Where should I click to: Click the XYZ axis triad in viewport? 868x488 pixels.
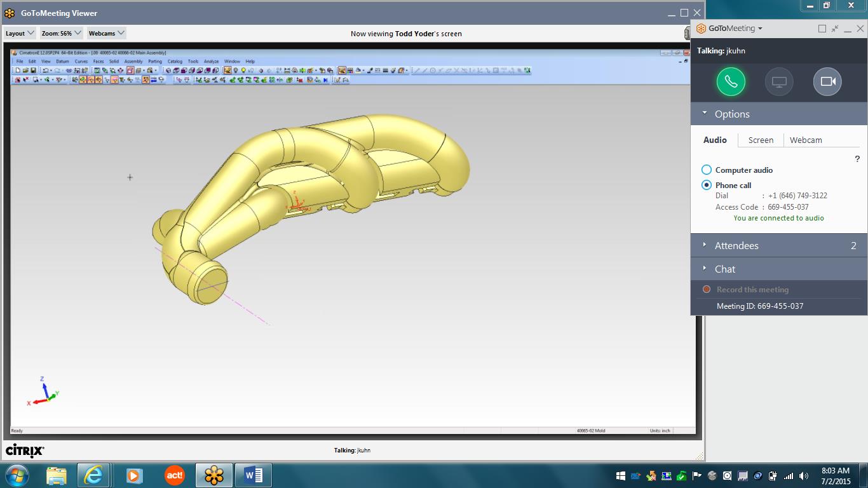click(43, 392)
